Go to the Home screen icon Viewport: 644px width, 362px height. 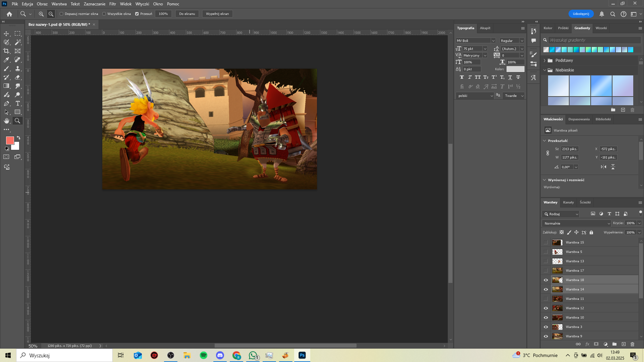(9, 14)
